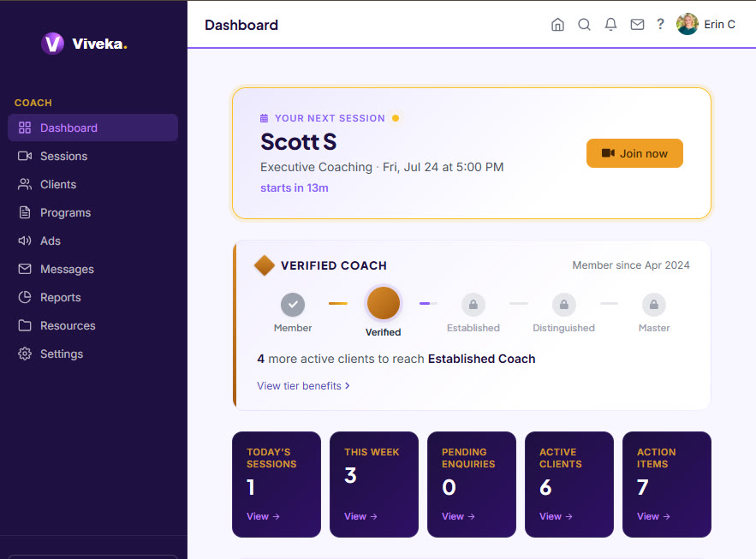Click the Active Clients count 6
Image resolution: width=756 pixels, height=559 pixels.
545,487
